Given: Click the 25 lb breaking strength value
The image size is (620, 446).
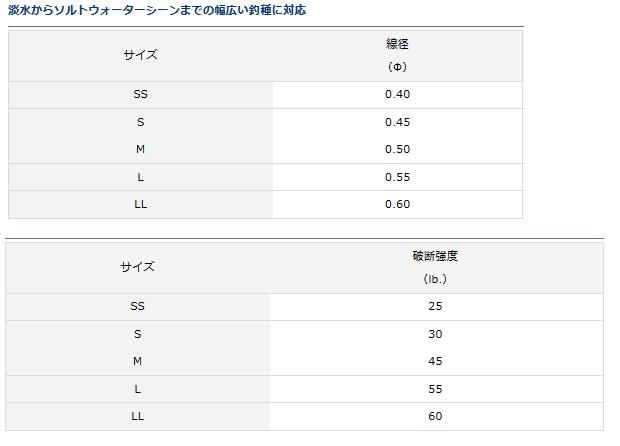Looking at the screenshot, I should [x=435, y=306].
